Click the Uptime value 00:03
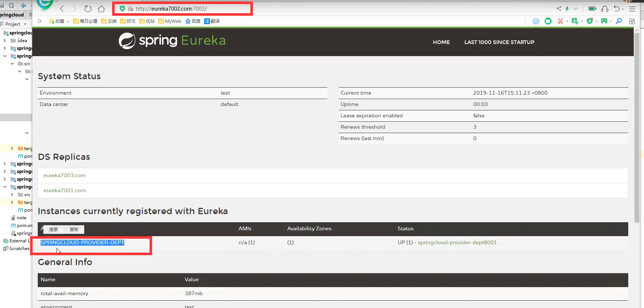 pyautogui.click(x=480, y=104)
